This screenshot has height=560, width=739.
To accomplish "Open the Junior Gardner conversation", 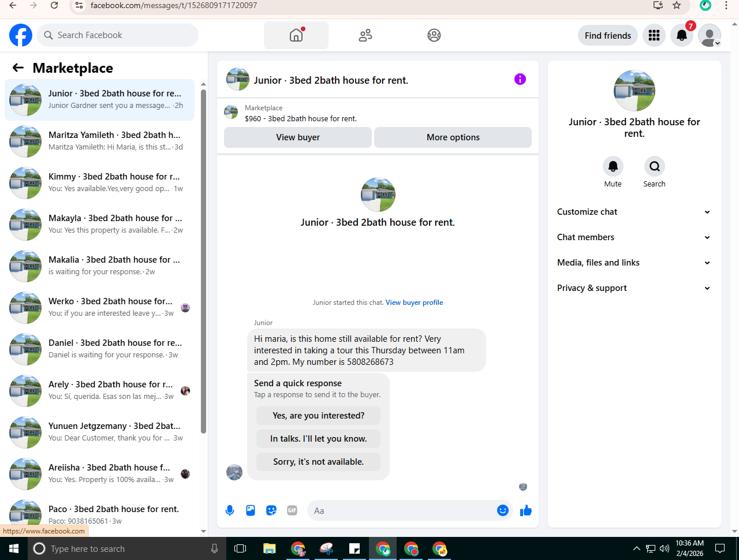I will click(99, 100).
